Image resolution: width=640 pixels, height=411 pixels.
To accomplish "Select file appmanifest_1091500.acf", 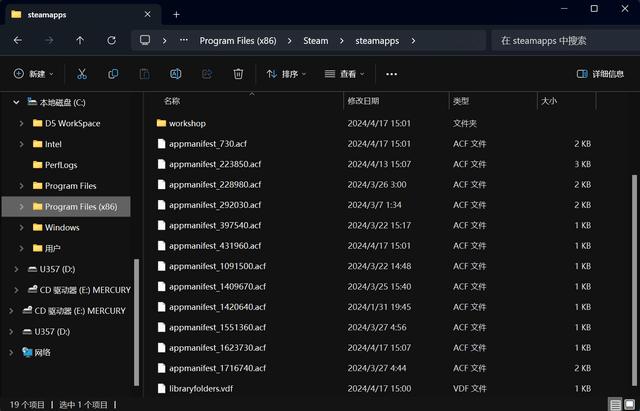I will [x=373, y=266].
